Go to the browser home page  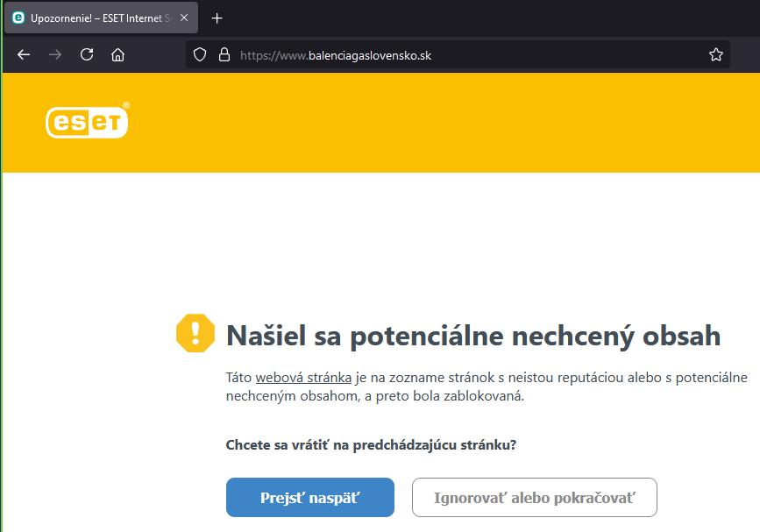pyautogui.click(x=117, y=54)
